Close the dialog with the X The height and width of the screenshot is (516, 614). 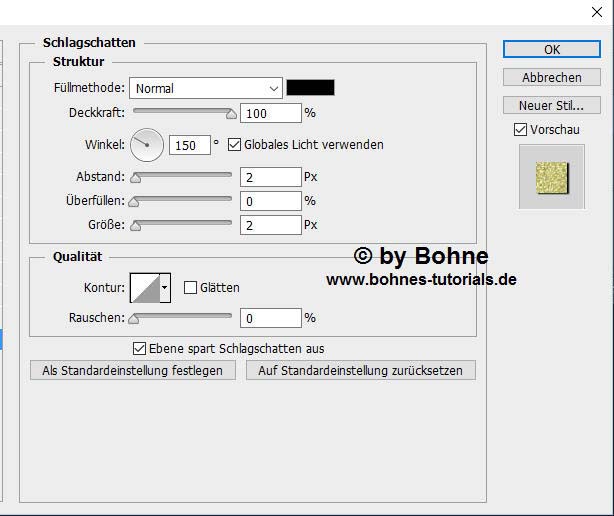[597, 12]
